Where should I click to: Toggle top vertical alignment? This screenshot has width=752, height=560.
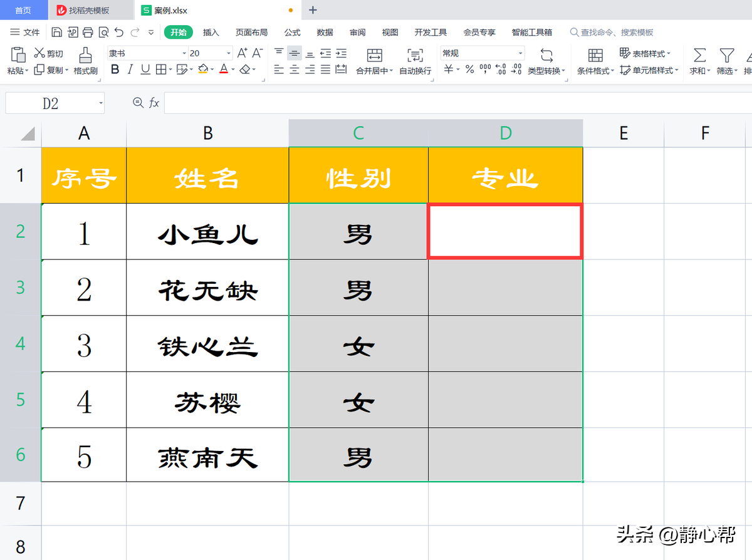(279, 53)
